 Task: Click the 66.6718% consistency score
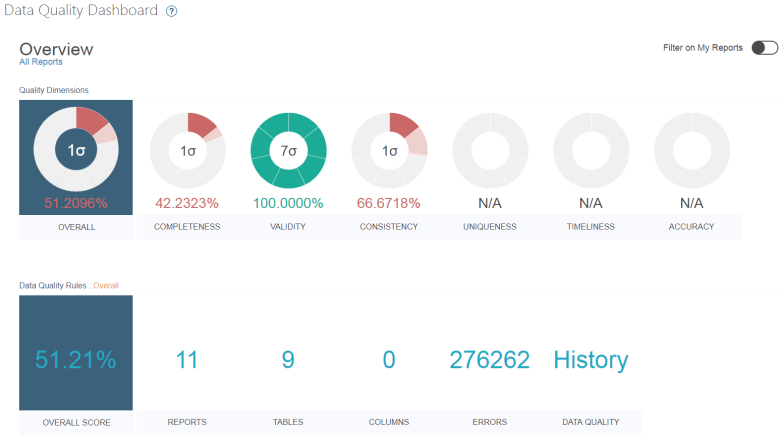point(389,203)
